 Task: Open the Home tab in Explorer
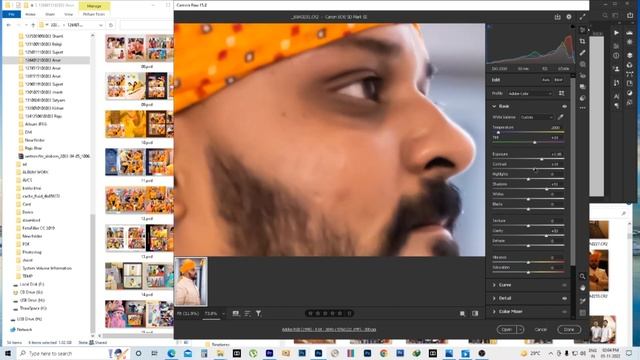pos(30,14)
